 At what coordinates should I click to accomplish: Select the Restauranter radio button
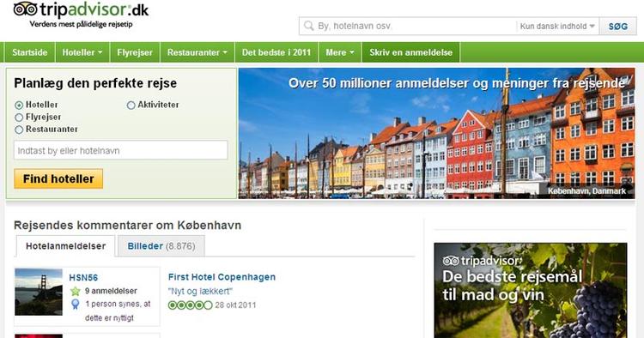coord(19,130)
